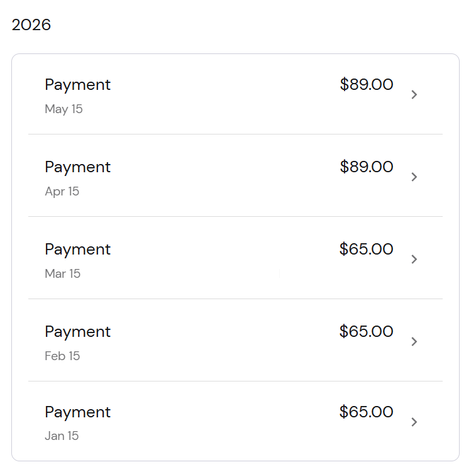The image size is (476, 472).
Task: Click the Feb 15 date label
Action: [x=62, y=356]
